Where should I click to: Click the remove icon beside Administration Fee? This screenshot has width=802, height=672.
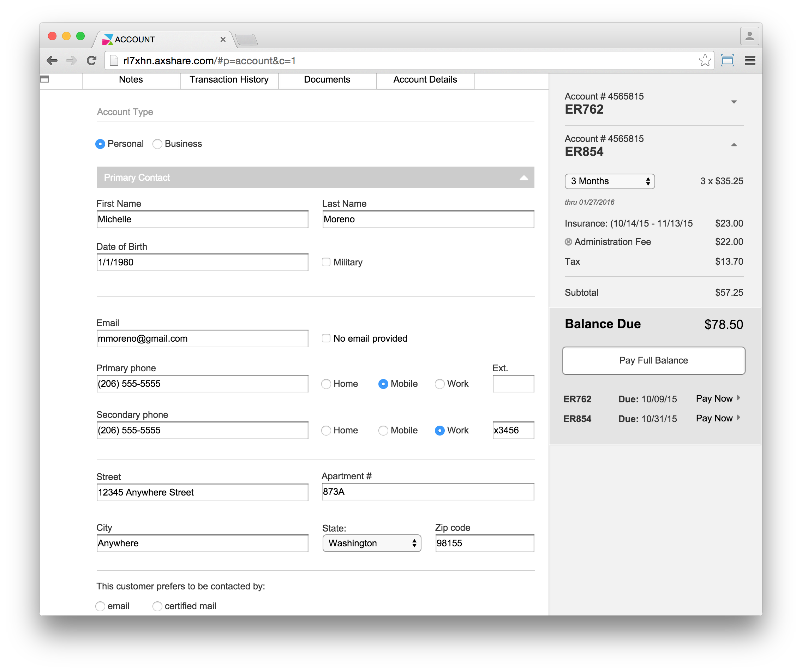[568, 242]
